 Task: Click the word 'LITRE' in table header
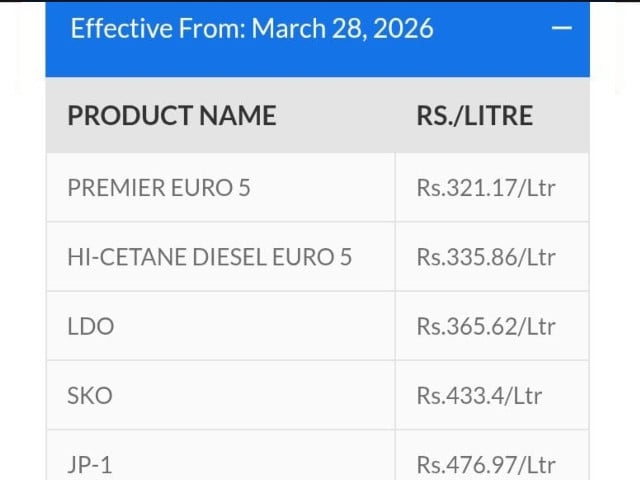tap(499, 115)
